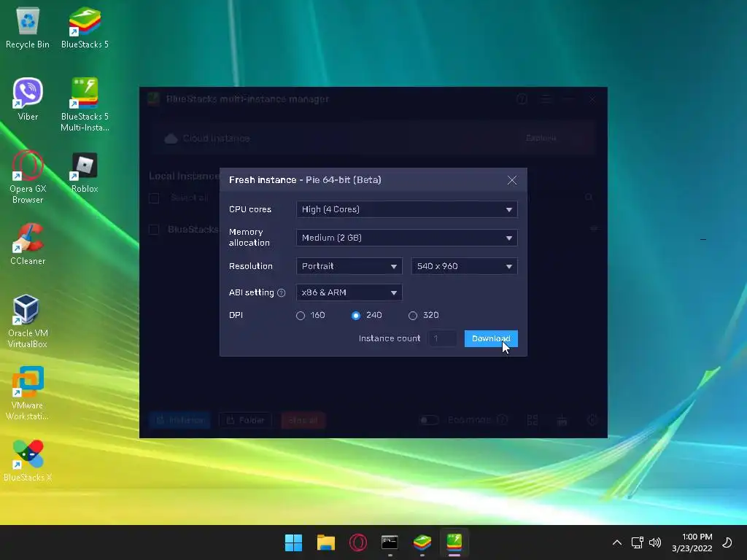Click the Download button
This screenshot has height=560, width=747.
[491, 338]
